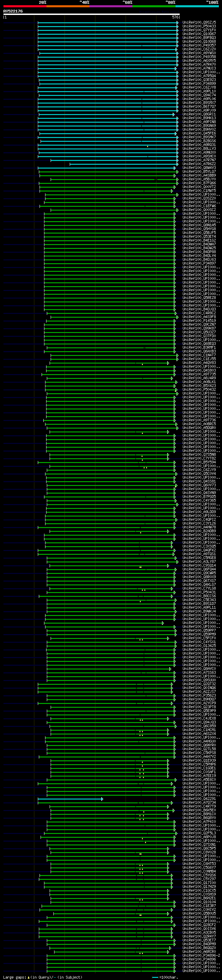Click hit label UniRef100_A7R5Q4
The width and height of the screenshot is (222, 980).
[x=199, y=76]
